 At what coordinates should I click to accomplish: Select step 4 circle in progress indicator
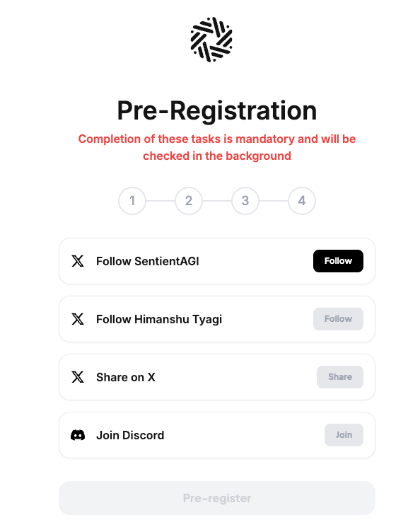(x=302, y=201)
